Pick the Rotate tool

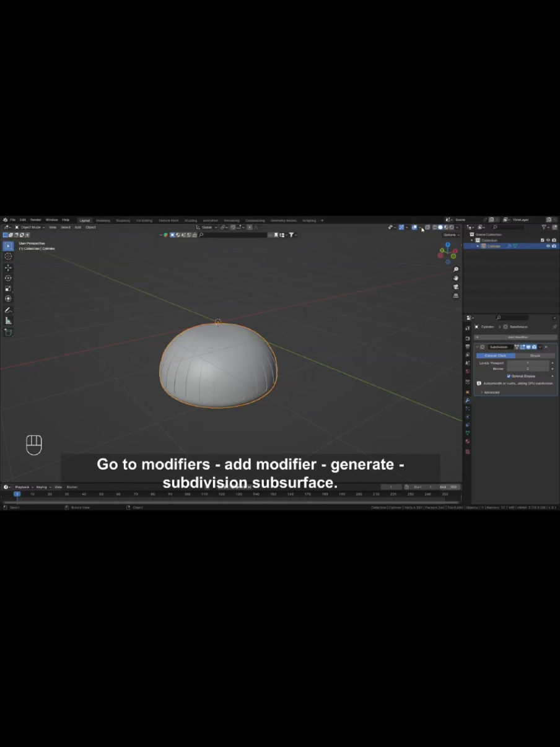8,278
